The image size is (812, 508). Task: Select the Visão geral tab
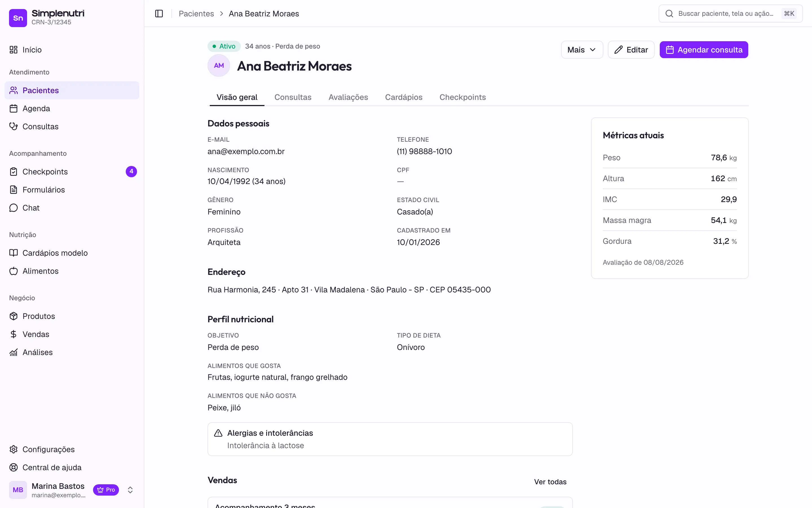237,97
